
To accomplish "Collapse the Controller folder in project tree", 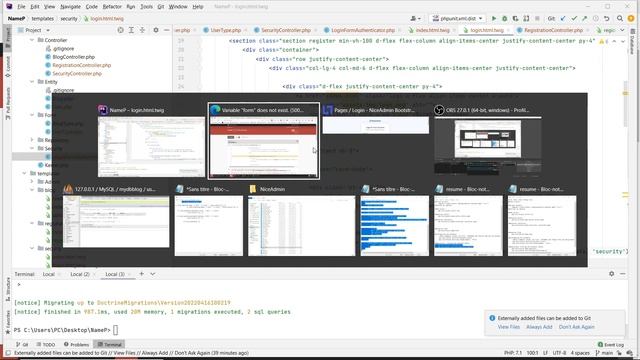I will tap(32, 40).
